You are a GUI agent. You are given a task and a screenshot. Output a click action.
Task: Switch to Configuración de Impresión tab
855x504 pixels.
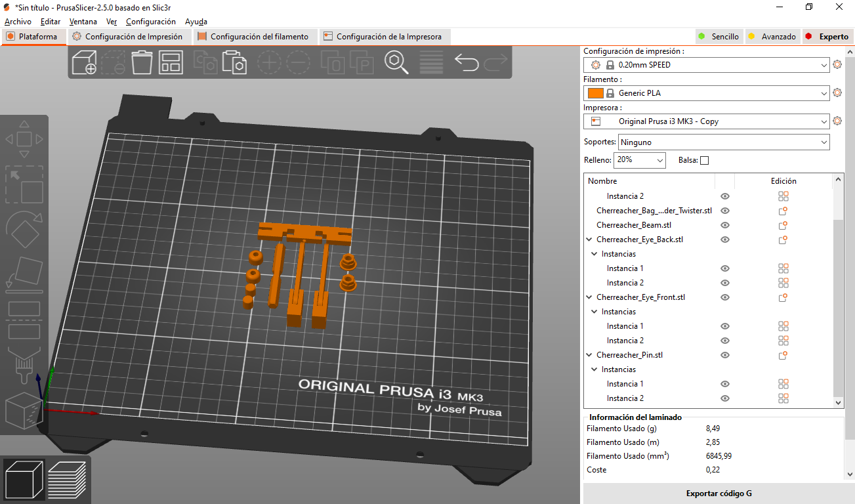pos(128,37)
